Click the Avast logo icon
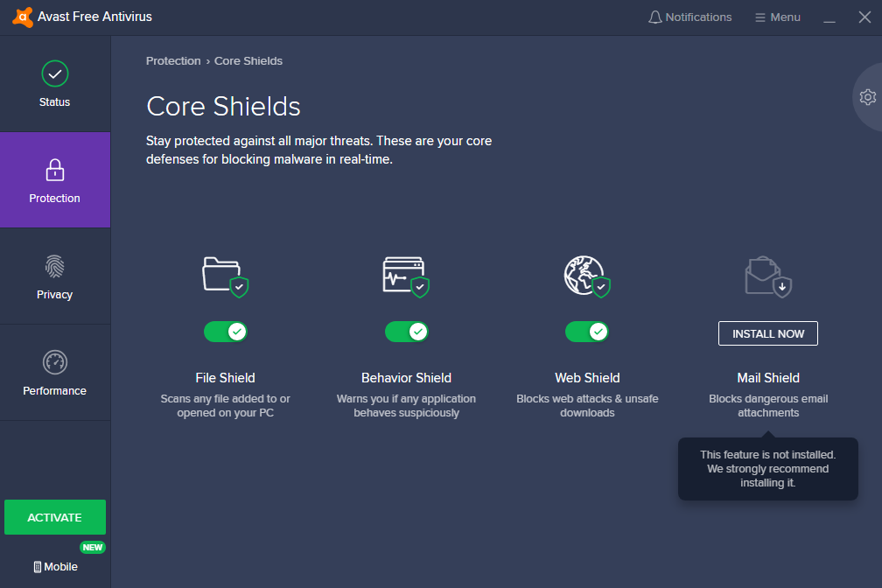 [x=23, y=17]
